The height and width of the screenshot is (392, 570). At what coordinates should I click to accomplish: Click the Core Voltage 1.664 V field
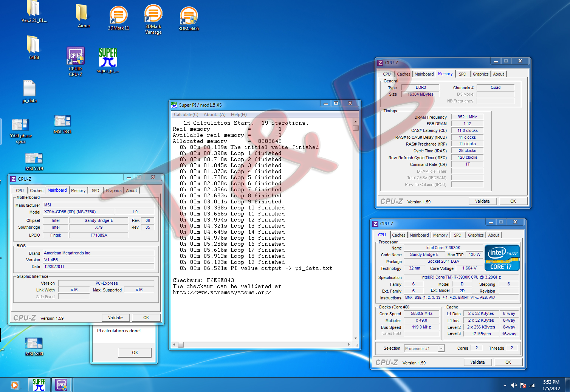[469, 268]
